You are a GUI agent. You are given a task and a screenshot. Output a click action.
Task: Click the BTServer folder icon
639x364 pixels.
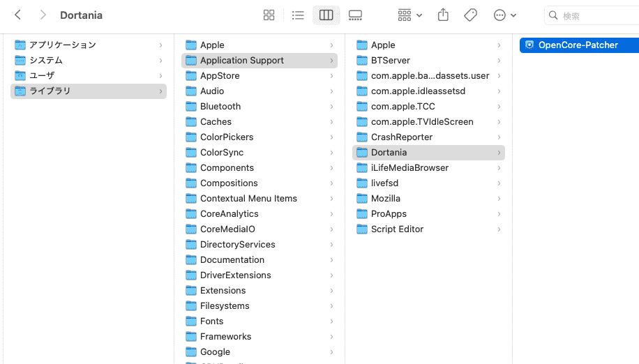point(362,60)
